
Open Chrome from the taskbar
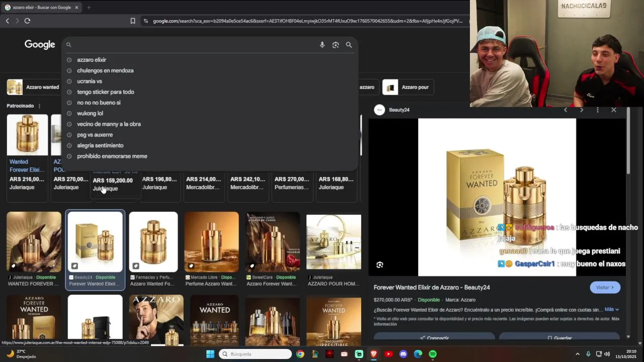(300, 354)
